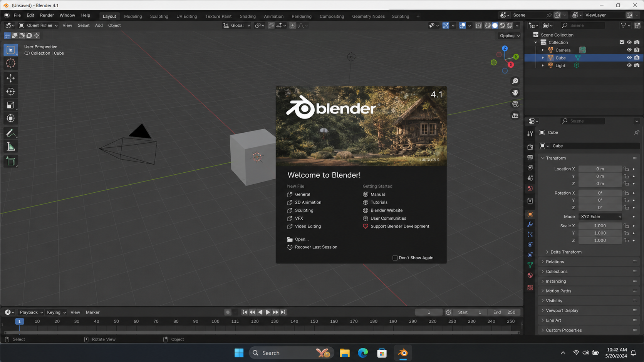Viewport: 644px width, 362px height.
Task: Open the viewport Add menu
Action: click(99, 25)
